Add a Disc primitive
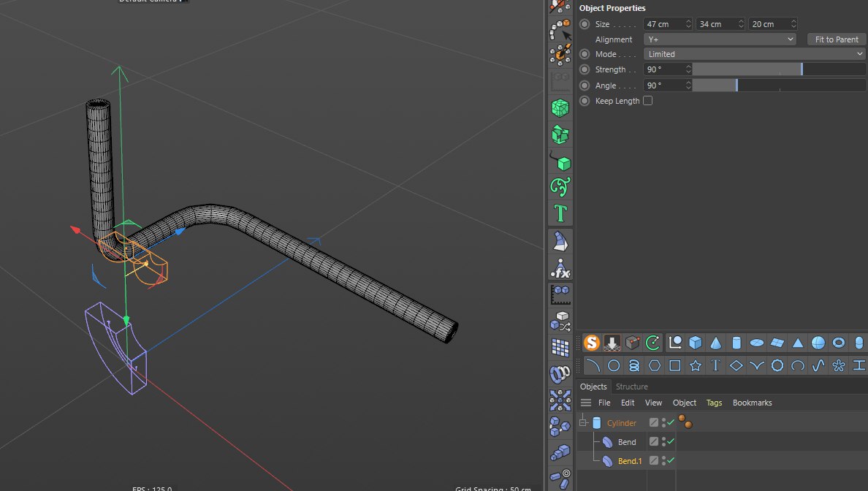Image resolution: width=868 pixels, height=491 pixels. [757, 343]
